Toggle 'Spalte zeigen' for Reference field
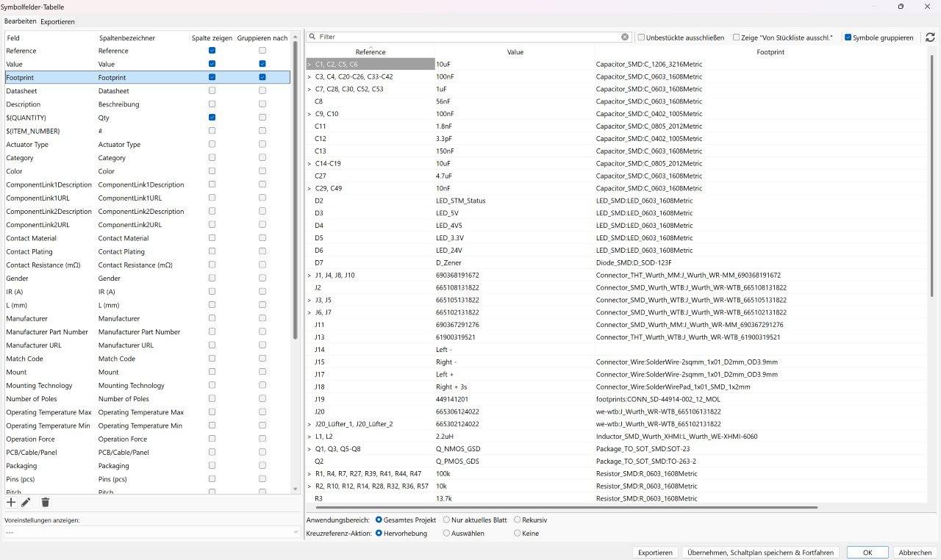Image resolution: width=941 pixels, height=560 pixels. pos(212,51)
